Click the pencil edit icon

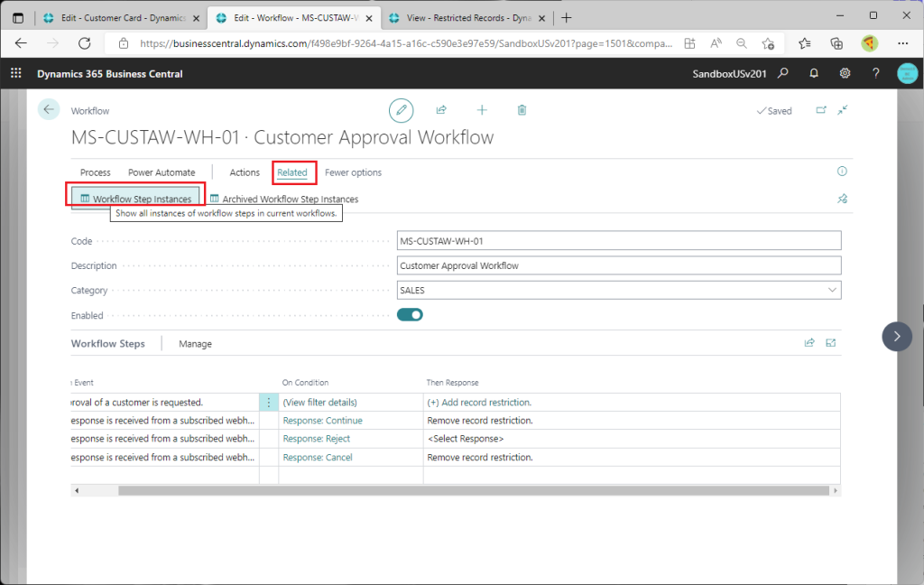[x=401, y=110]
